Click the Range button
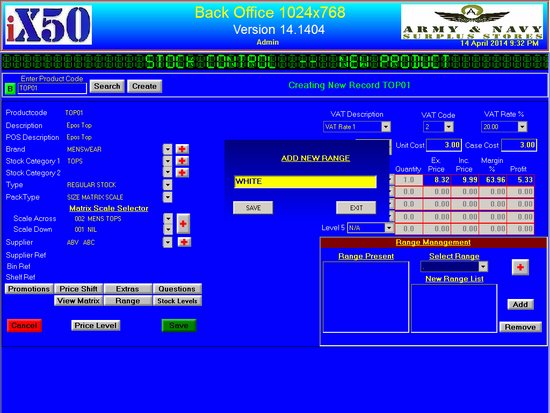 [128, 301]
